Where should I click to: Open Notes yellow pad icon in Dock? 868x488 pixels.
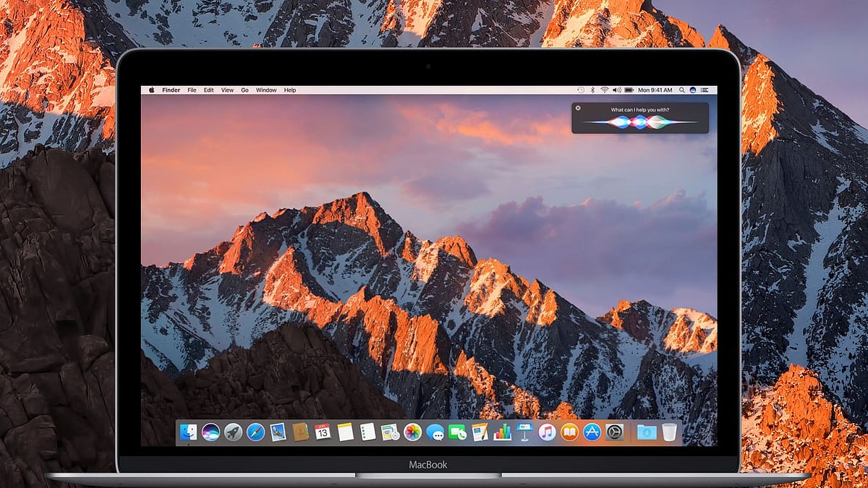pyautogui.click(x=346, y=432)
